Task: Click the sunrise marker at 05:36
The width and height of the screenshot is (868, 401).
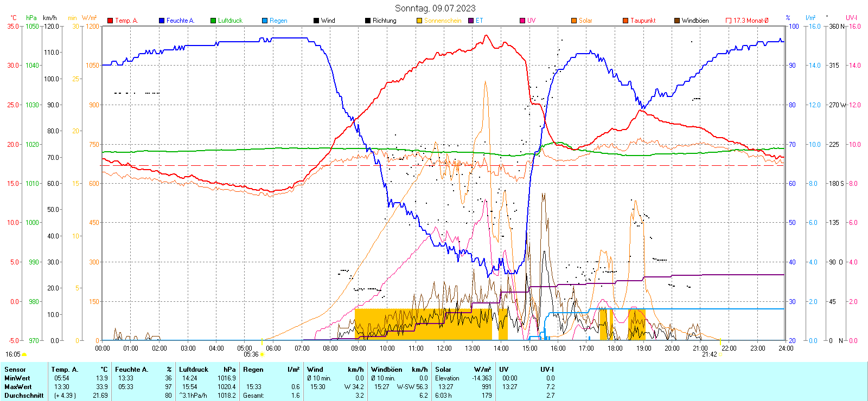Action: coord(262,354)
